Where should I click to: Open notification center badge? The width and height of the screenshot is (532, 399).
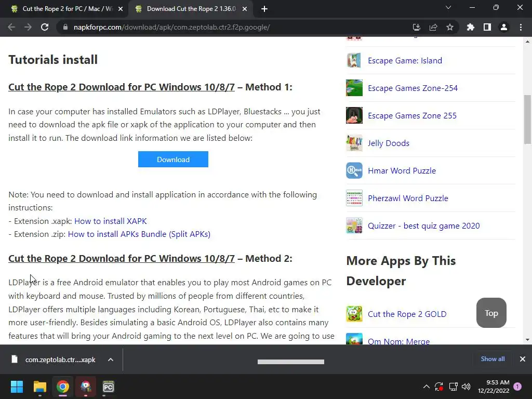pyautogui.click(x=517, y=387)
